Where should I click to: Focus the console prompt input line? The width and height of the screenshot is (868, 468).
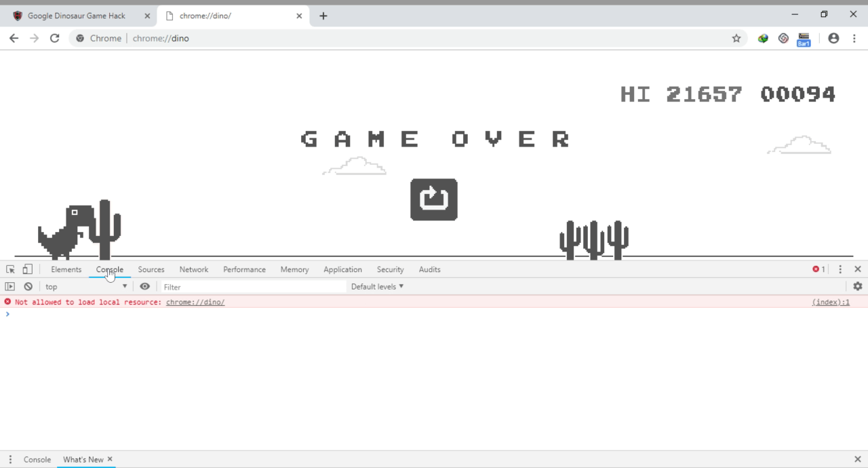pos(434,314)
